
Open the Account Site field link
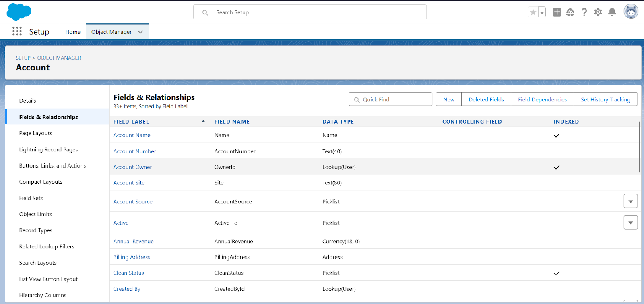pyautogui.click(x=129, y=183)
